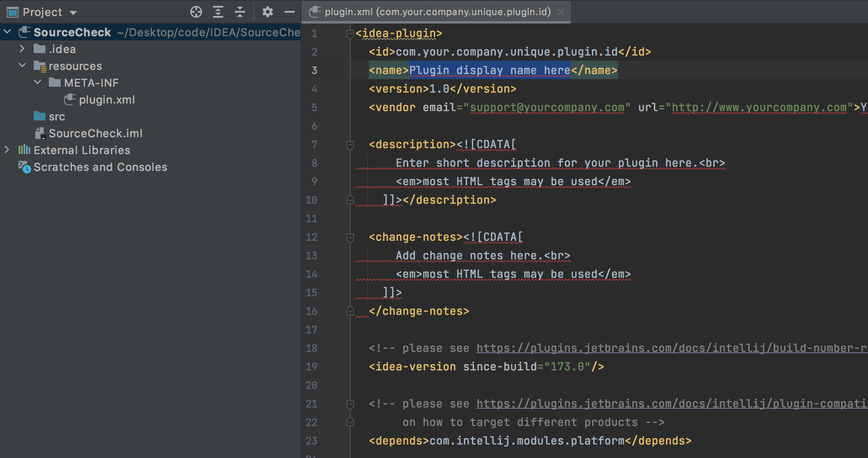This screenshot has width=868, height=458.
Task: Open Project panel settings gear
Action: pyautogui.click(x=267, y=12)
